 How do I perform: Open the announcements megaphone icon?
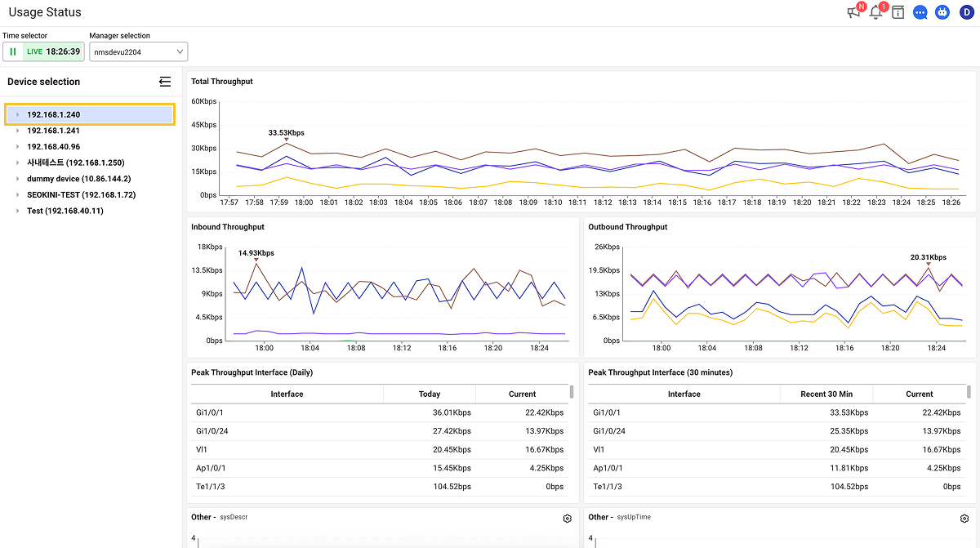pos(854,12)
